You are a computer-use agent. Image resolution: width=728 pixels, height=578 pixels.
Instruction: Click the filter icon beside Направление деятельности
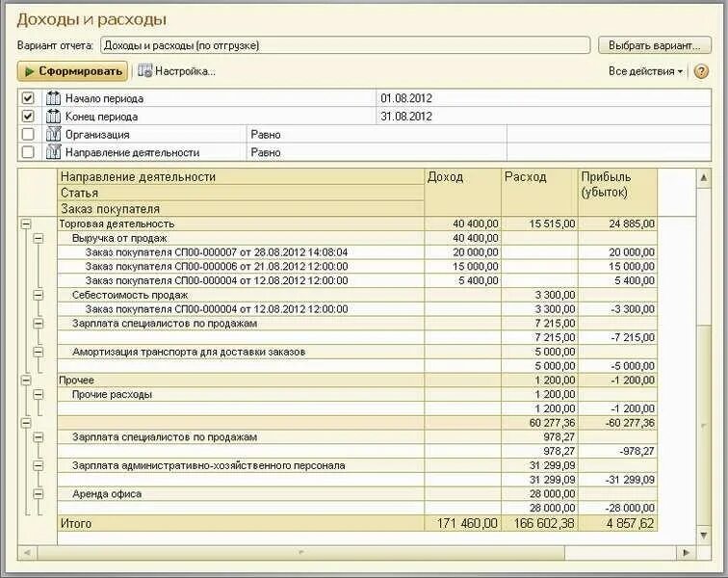(53, 152)
